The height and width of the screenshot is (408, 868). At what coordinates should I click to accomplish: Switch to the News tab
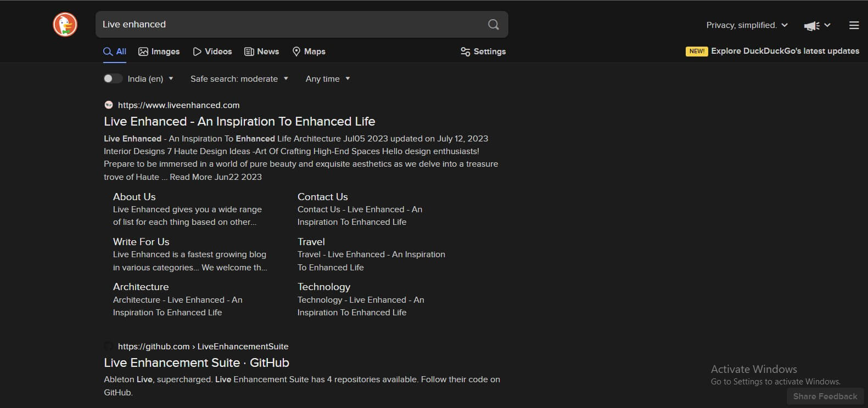tap(262, 52)
